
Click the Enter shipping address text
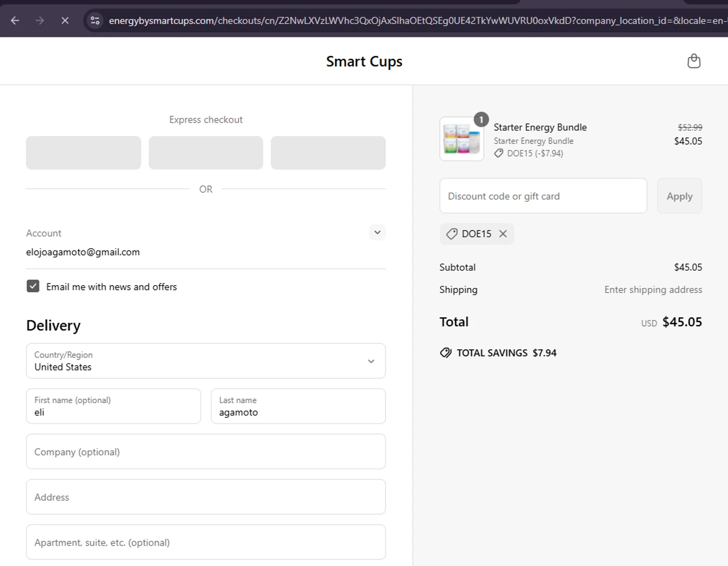(653, 290)
